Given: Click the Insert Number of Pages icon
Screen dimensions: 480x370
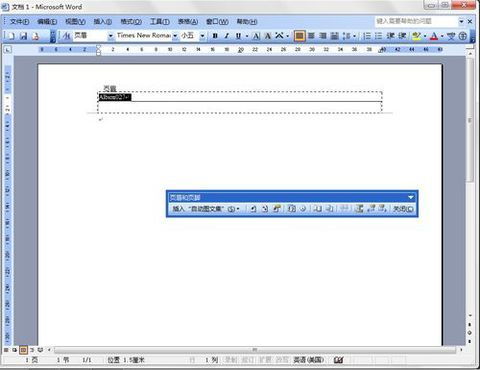Looking at the screenshot, I should 265,209.
